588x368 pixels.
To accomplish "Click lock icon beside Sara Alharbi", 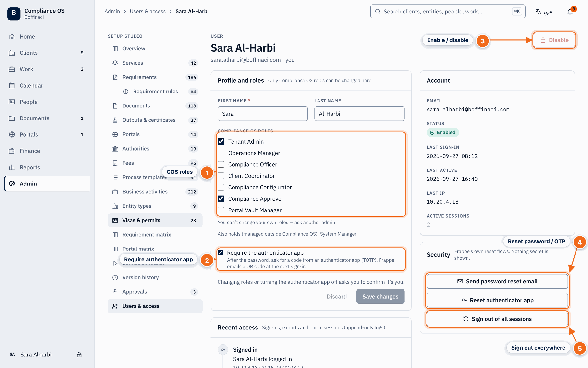I will coord(79,355).
